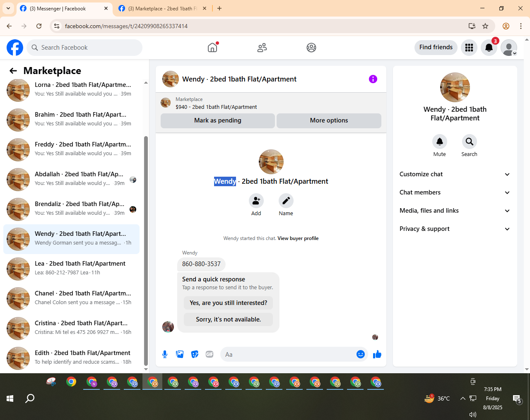Open Freddy conversation
Screen dimensions: 530x420
pos(71,149)
